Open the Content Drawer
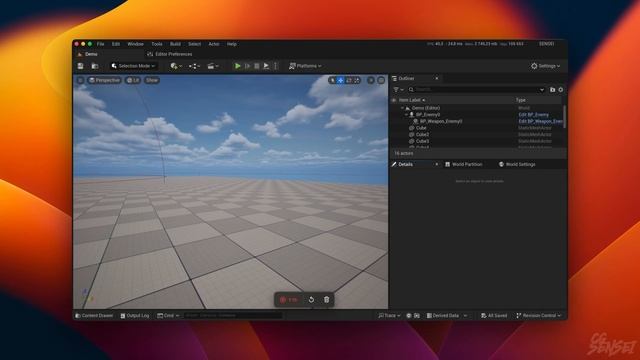 pos(94,316)
